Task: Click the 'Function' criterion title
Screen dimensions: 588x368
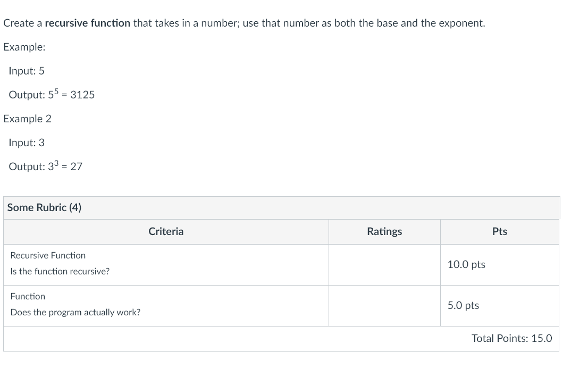Action: click(28, 296)
